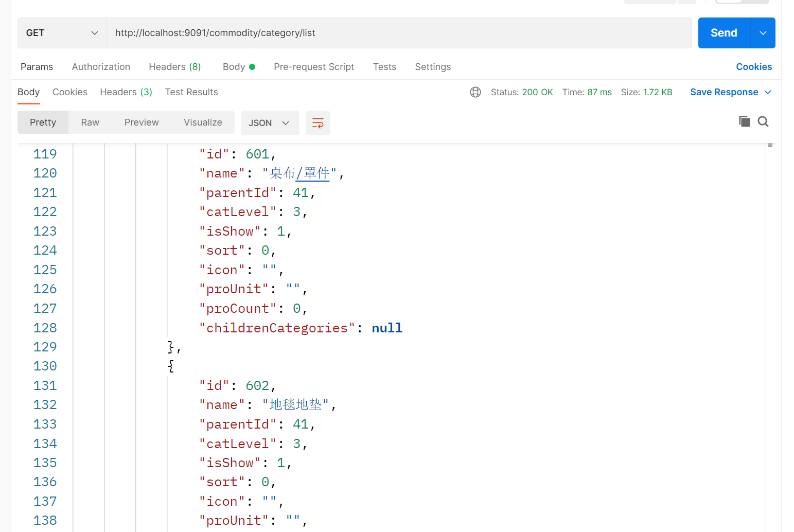Expand the Save Response dropdown arrow
Image resolution: width=794 pixels, height=532 pixels.
coord(768,92)
